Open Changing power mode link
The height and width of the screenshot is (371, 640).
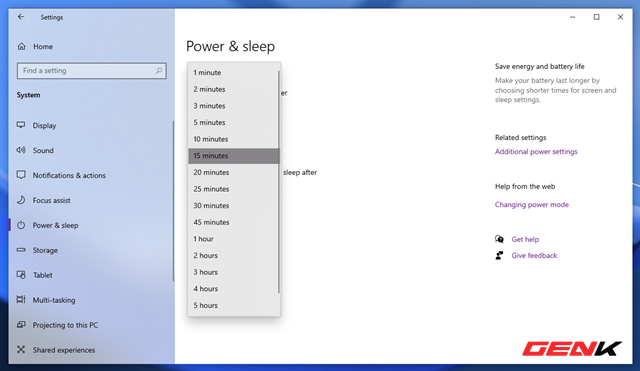[x=531, y=204]
